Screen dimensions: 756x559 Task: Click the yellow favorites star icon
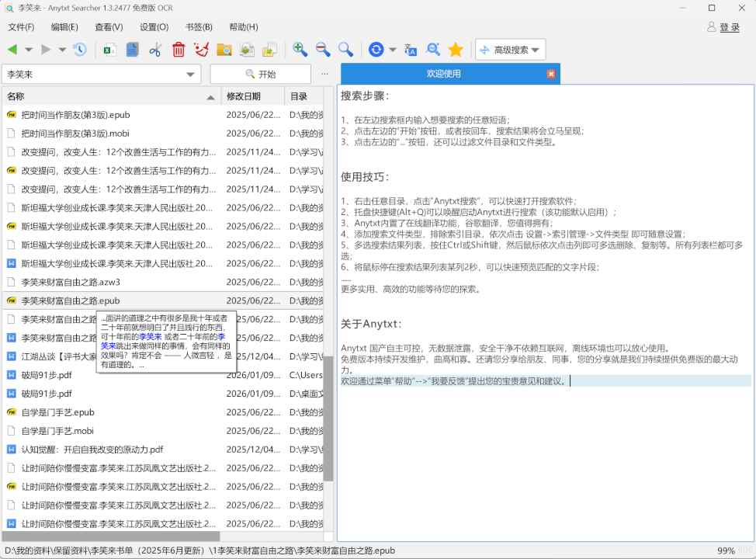click(x=456, y=49)
